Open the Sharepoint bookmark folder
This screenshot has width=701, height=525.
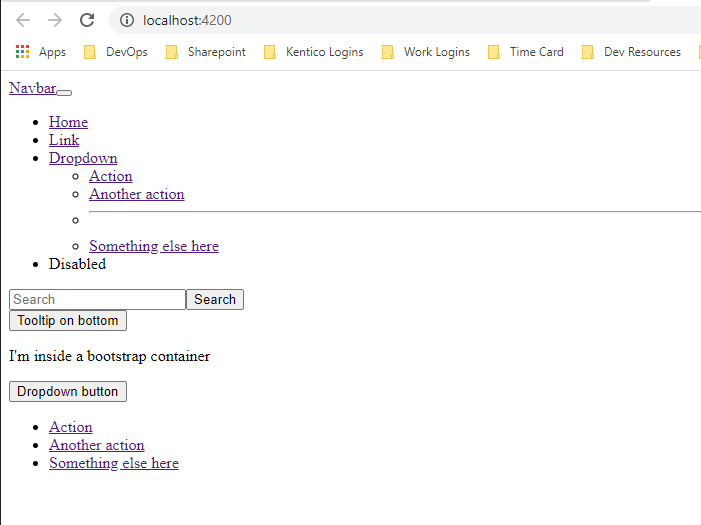click(x=206, y=52)
